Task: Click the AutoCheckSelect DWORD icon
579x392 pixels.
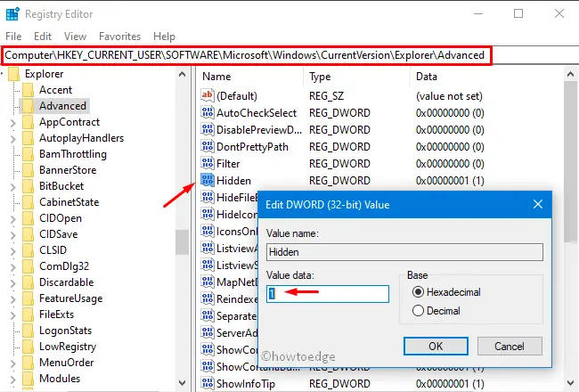Action: pos(208,113)
